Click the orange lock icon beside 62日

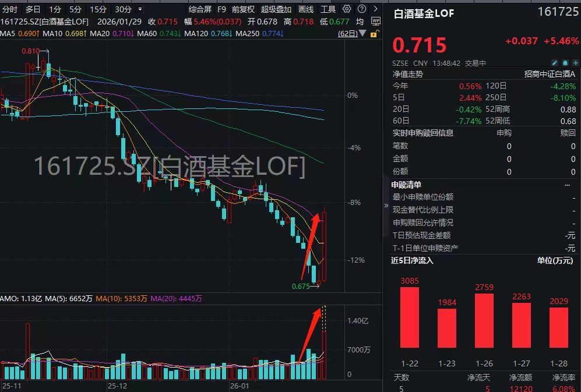pos(375,33)
